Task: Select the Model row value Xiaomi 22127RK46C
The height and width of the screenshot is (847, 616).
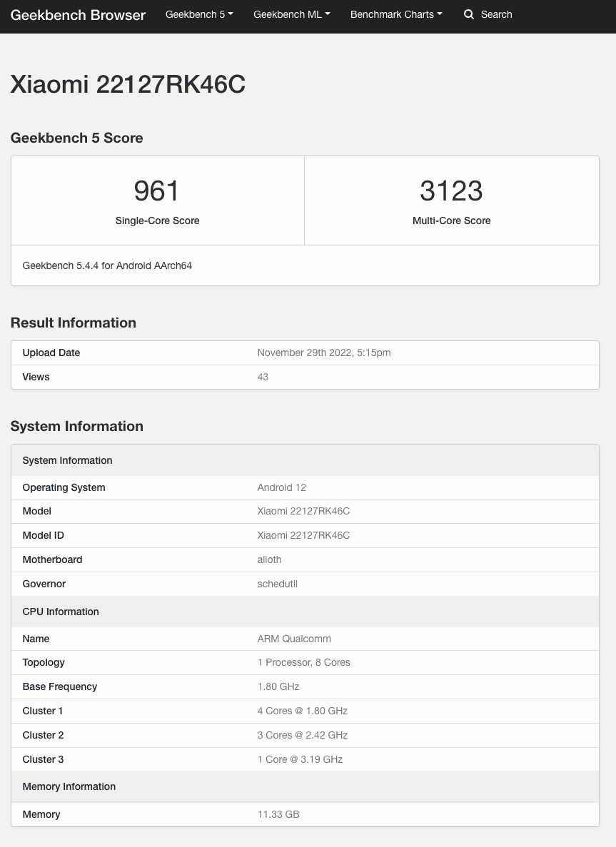Action: tap(303, 511)
